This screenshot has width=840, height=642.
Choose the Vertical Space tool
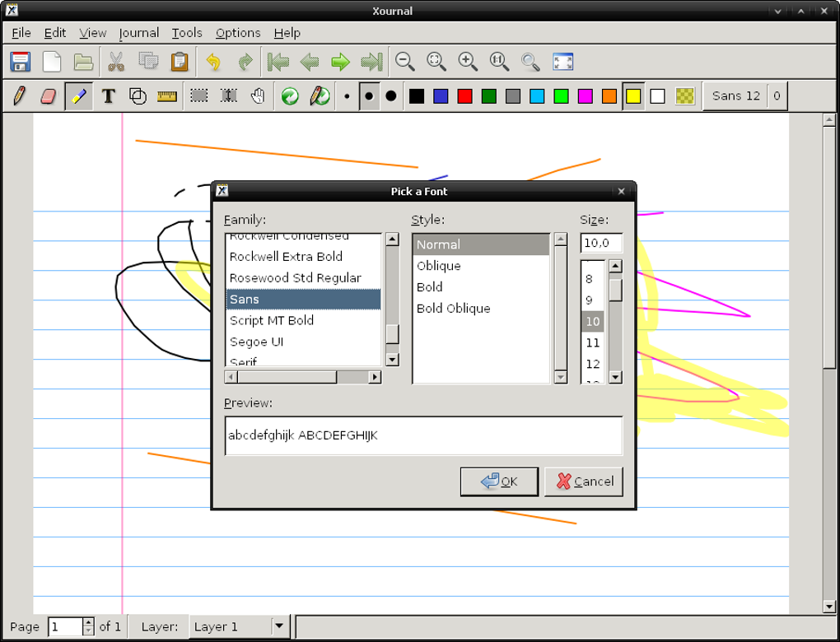point(229,96)
